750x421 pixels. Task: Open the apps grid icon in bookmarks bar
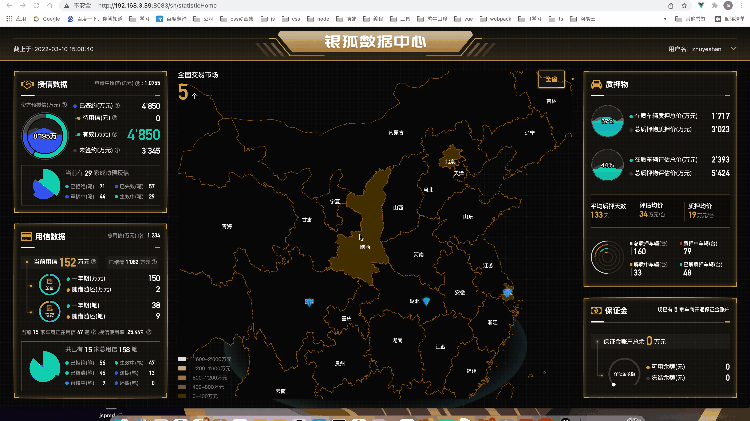(x=9, y=19)
